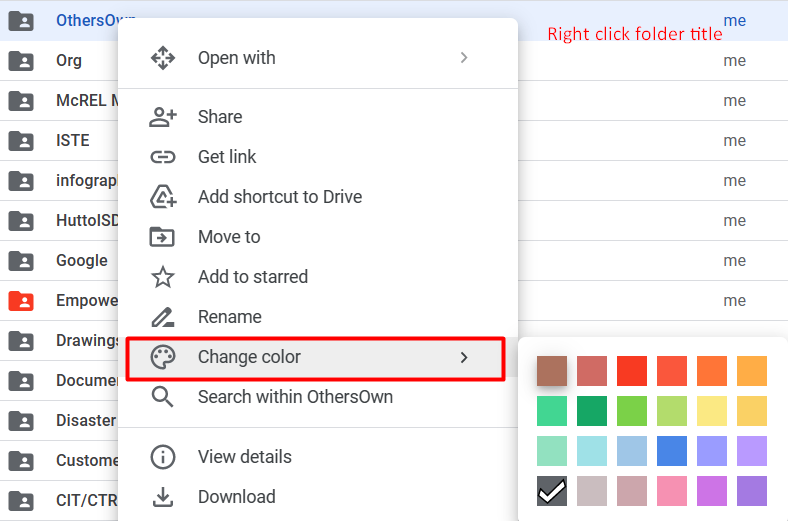Click the Search within magnifier icon
This screenshot has width=788, height=521.
click(x=163, y=397)
